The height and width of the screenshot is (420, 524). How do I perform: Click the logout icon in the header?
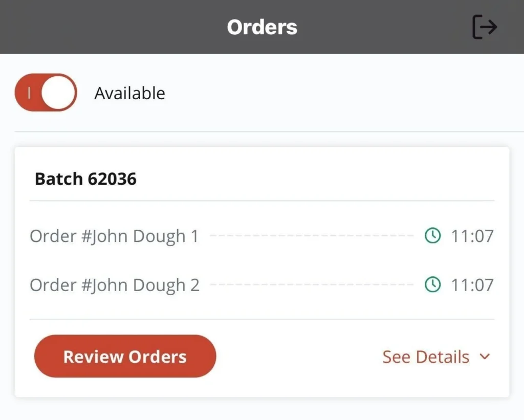[x=484, y=27]
